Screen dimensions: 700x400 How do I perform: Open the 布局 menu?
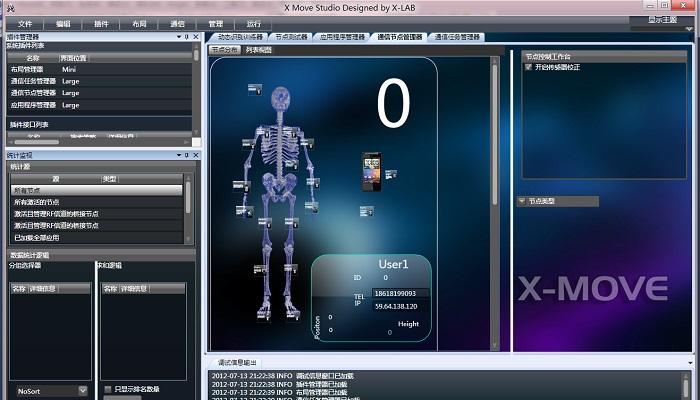[139, 24]
